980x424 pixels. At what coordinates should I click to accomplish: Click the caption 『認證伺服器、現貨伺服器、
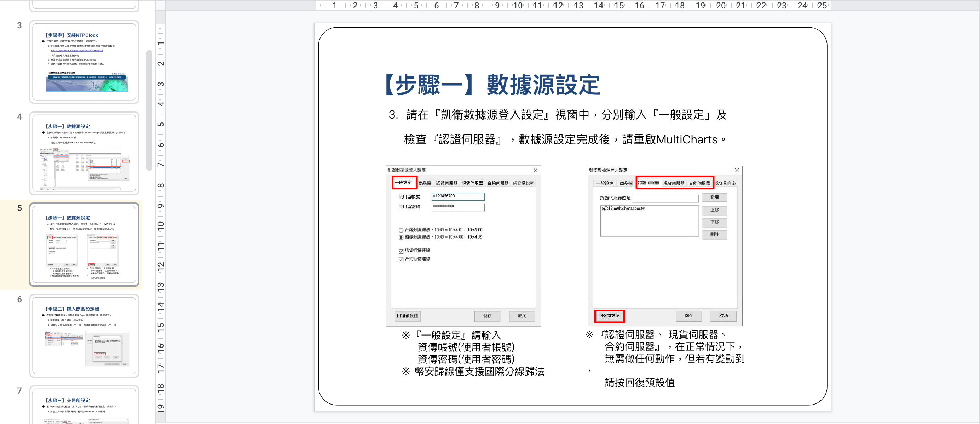656,334
